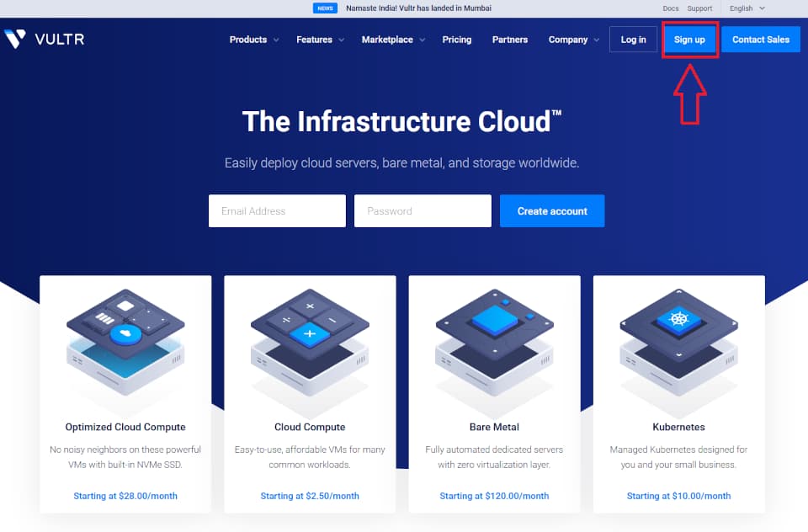Click 'Fully automated dedicated servers' description

(494, 457)
